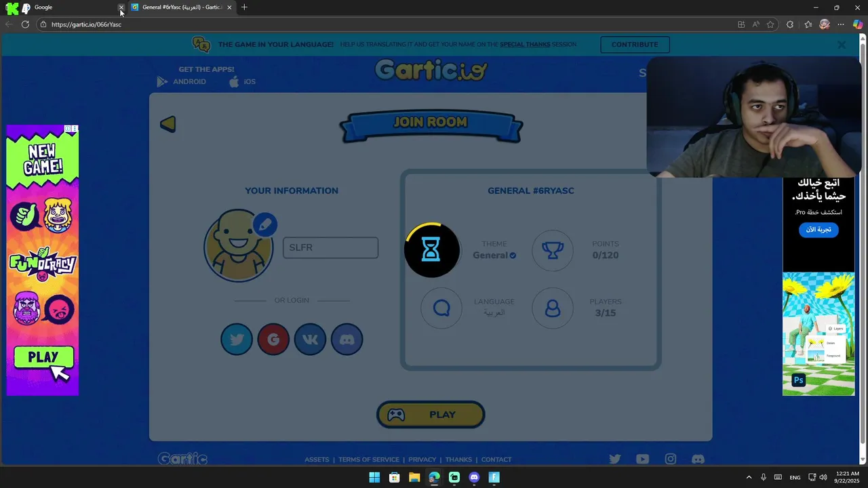Click the players person icon

[x=553, y=308]
